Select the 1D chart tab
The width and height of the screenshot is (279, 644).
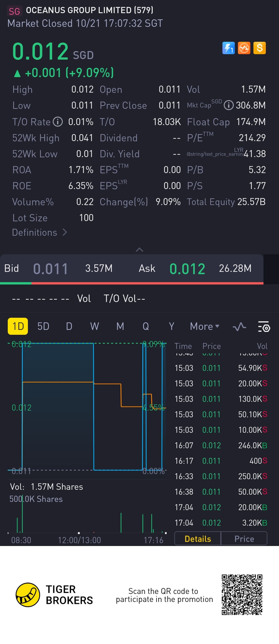[x=18, y=326]
